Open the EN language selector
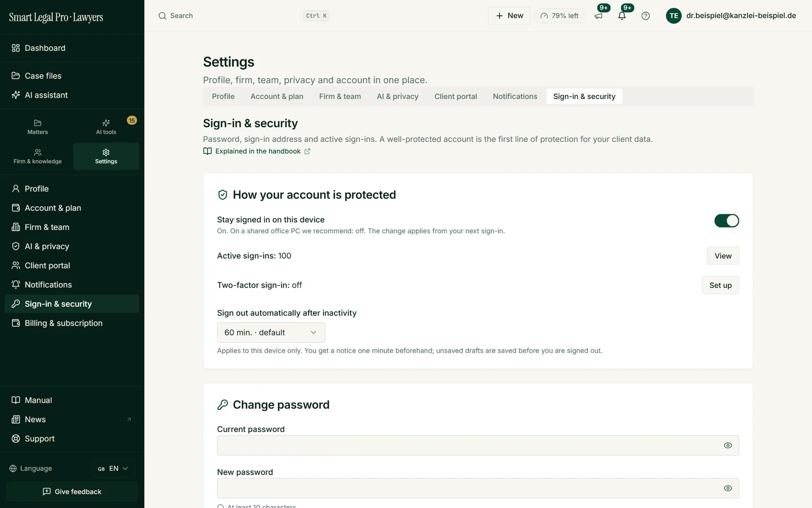Image resolution: width=812 pixels, height=508 pixels. [x=113, y=468]
